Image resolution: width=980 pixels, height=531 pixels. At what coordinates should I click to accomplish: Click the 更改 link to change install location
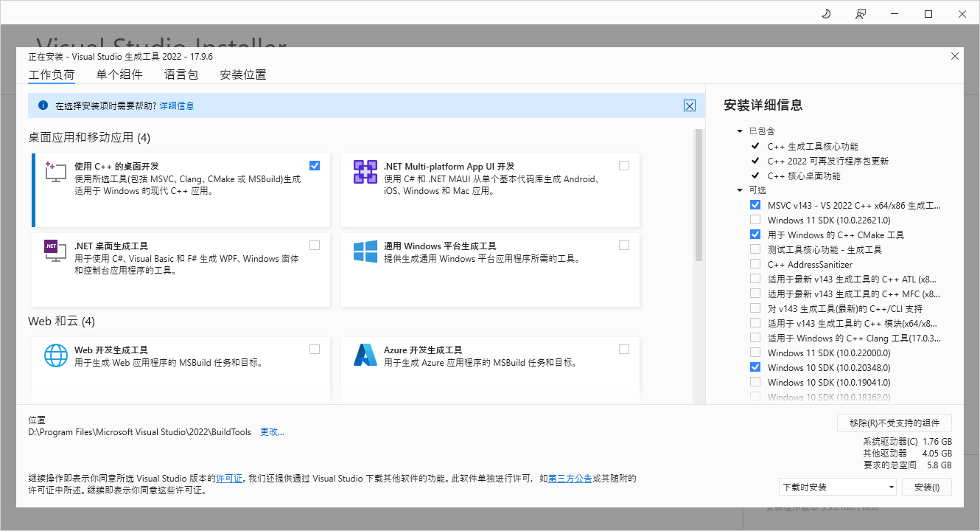click(272, 431)
